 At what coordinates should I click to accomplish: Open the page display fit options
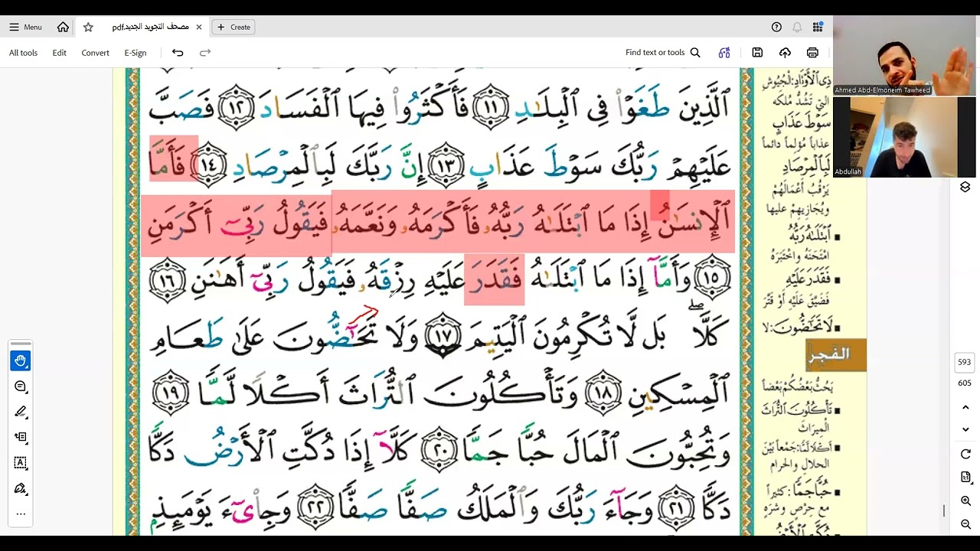(965, 478)
